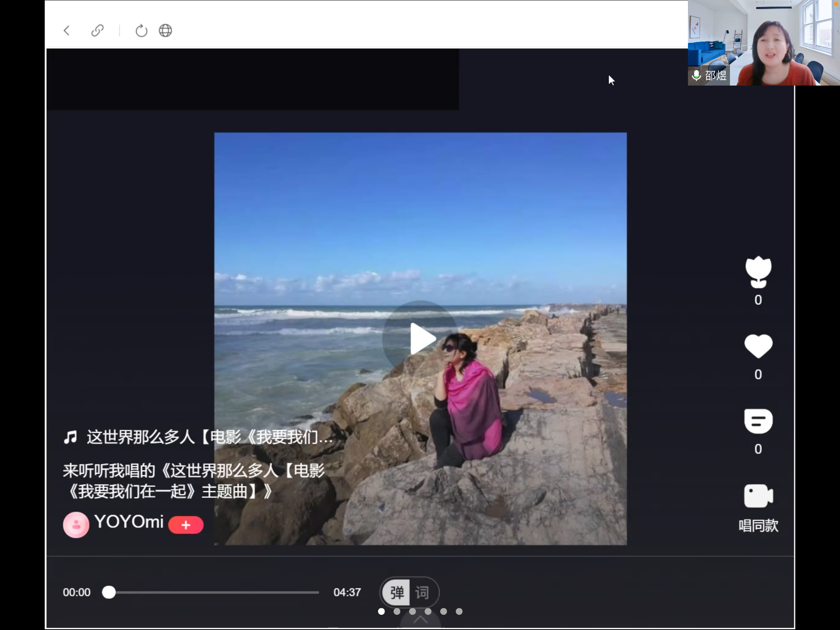This screenshot has height=630, width=840.
Task: Open comments bubble icon
Action: (x=758, y=421)
